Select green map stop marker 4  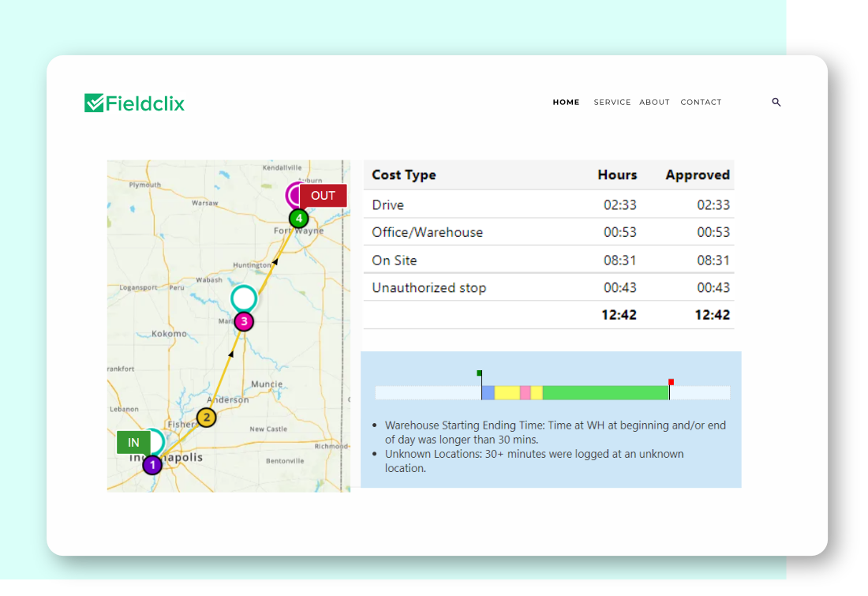[298, 218]
